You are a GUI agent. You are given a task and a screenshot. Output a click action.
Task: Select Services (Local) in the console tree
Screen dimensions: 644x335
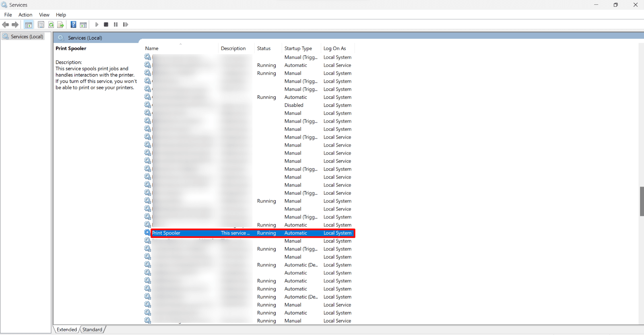coord(27,37)
